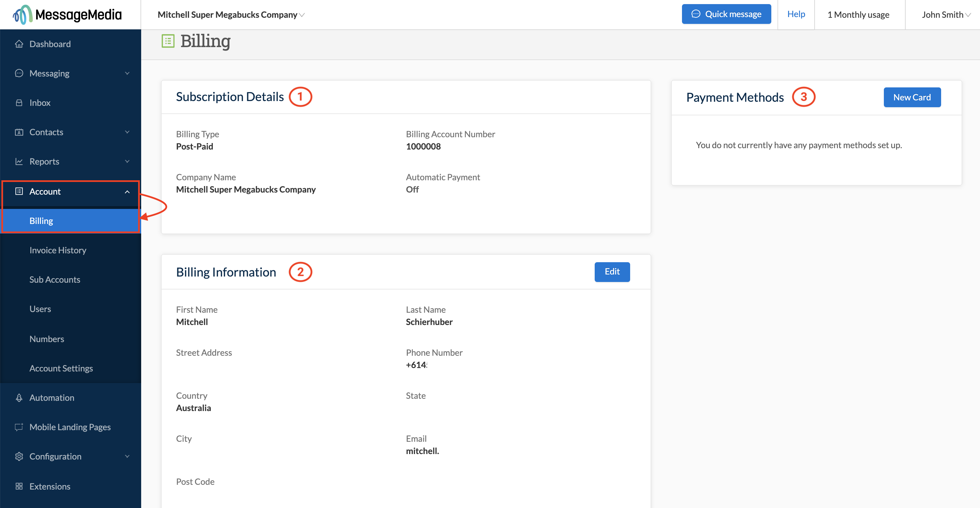Open the Sub Accounts section
980x508 pixels.
55,279
